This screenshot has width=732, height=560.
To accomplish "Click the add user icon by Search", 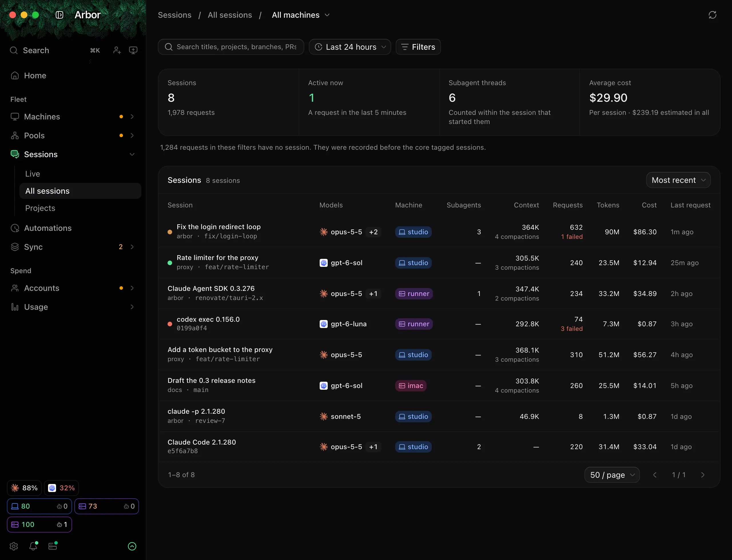I will (117, 50).
